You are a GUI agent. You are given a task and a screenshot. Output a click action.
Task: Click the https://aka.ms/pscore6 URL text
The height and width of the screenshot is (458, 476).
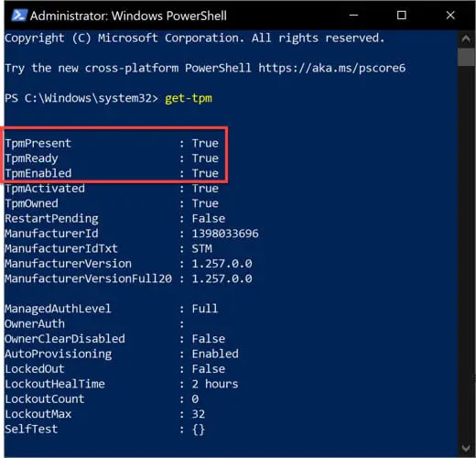[x=332, y=68]
